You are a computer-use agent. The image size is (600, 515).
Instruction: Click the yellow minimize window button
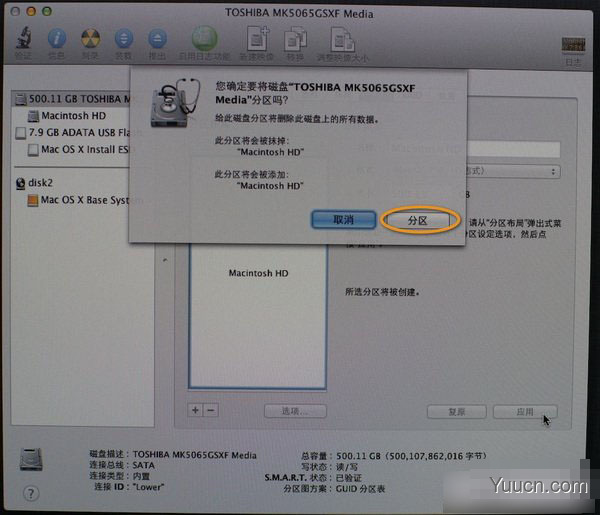[31, 11]
